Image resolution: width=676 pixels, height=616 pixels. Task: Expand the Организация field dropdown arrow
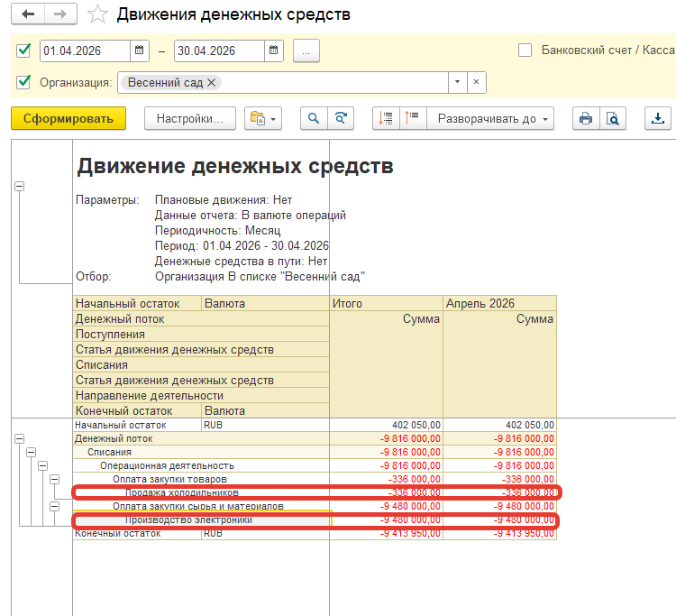coord(458,82)
